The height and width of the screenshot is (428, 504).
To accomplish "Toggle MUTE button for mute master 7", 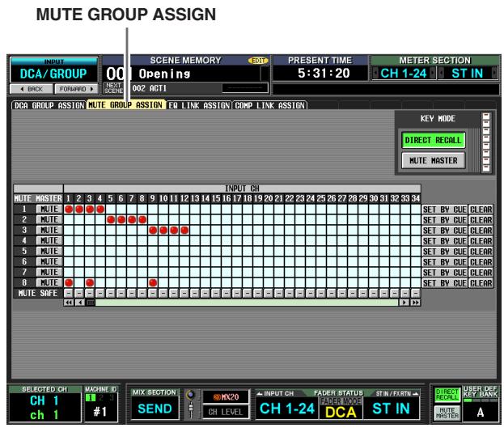I will pyautogui.click(x=49, y=272).
